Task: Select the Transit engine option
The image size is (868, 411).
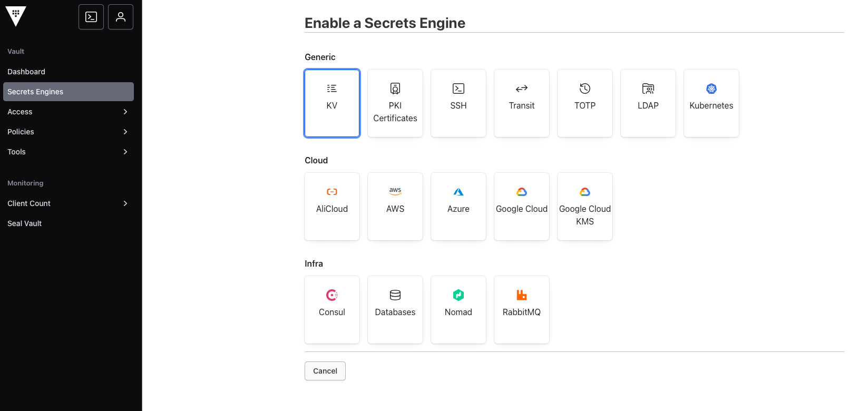Action: coord(522,103)
